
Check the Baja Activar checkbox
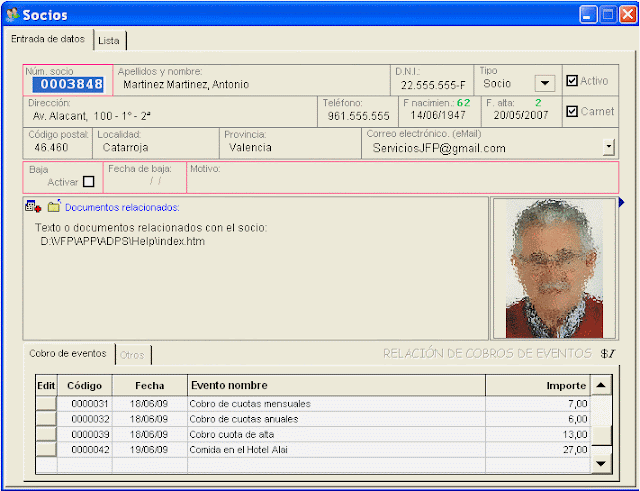point(88,182)
